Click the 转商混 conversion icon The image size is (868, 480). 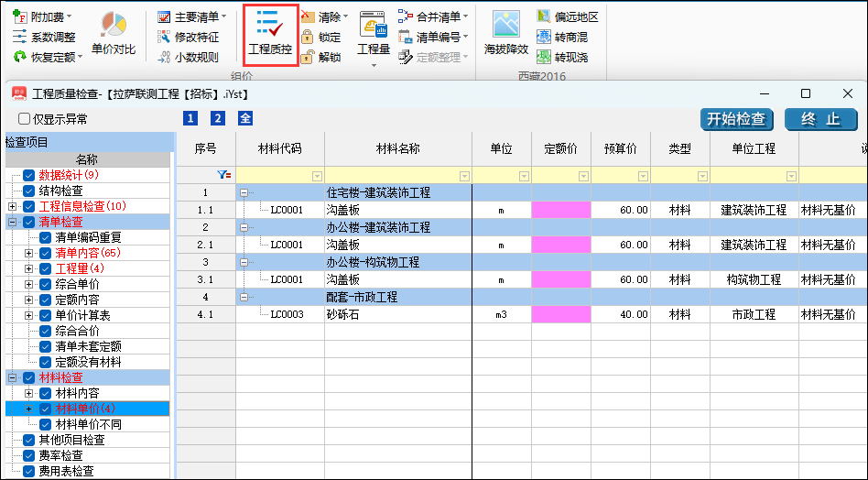tap(541, 38)
